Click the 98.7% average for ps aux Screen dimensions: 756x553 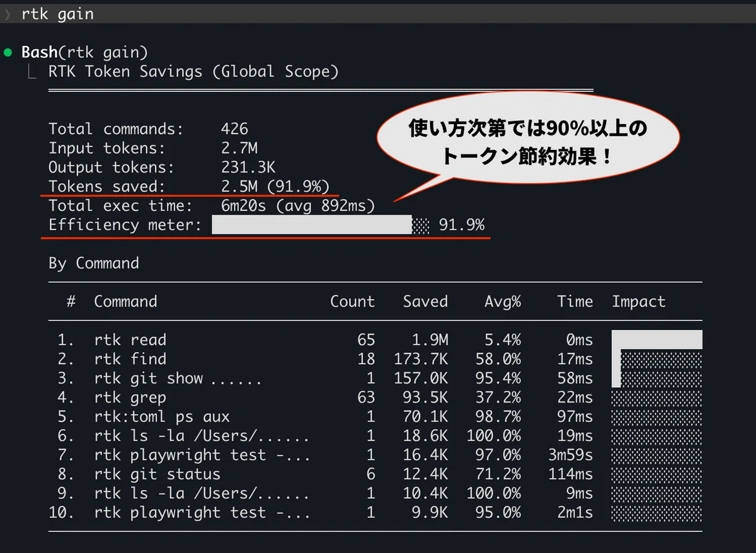[x=498, y=417]
